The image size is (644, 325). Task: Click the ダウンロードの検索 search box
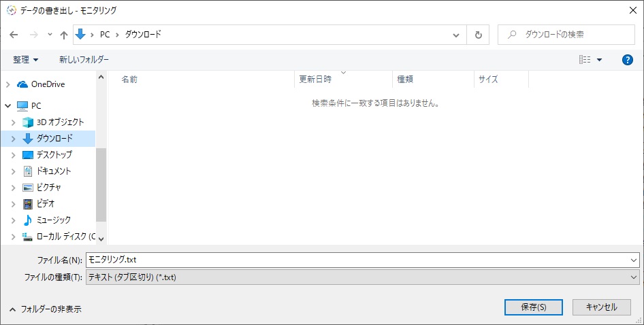tap(566, 35)
